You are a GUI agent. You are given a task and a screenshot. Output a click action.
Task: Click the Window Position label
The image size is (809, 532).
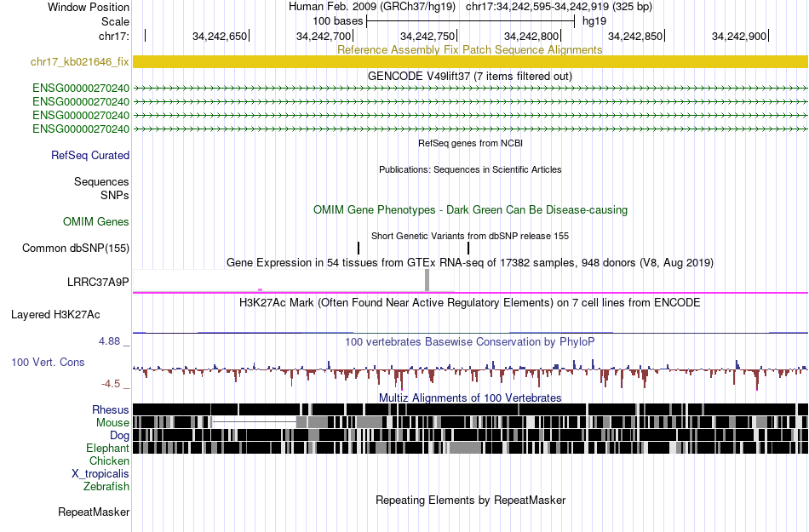pos(89,7)
